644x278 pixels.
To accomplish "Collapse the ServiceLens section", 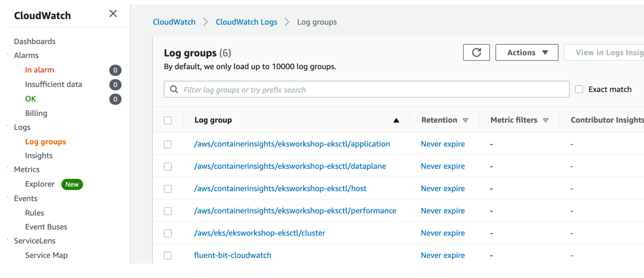I will [x=8, y=240].
